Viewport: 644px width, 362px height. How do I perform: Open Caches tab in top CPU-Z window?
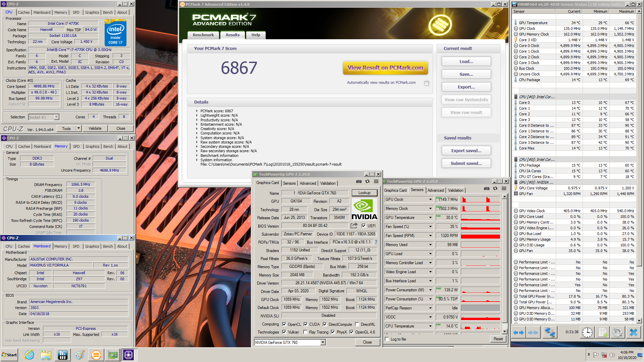[24, 12]
